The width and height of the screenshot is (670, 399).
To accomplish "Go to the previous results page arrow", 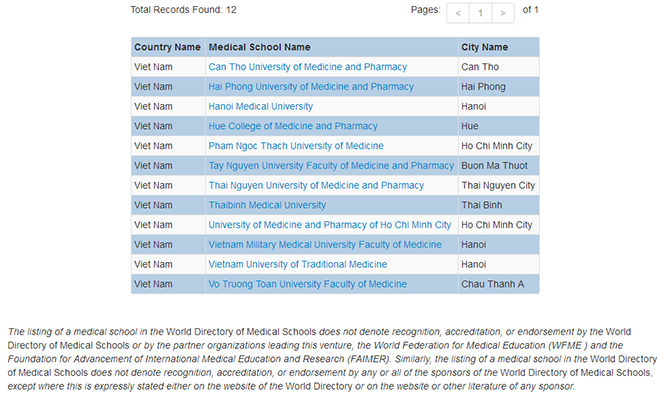I will [x=458, y=13].
